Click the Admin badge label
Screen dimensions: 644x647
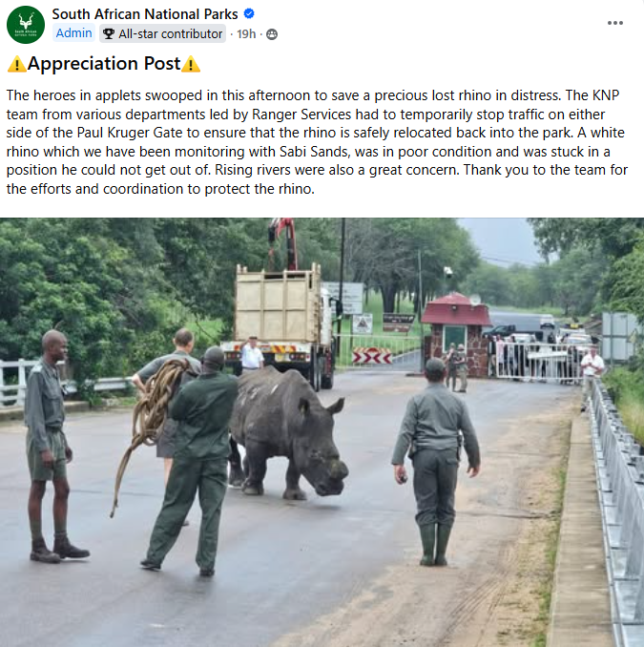coord(73,33)
